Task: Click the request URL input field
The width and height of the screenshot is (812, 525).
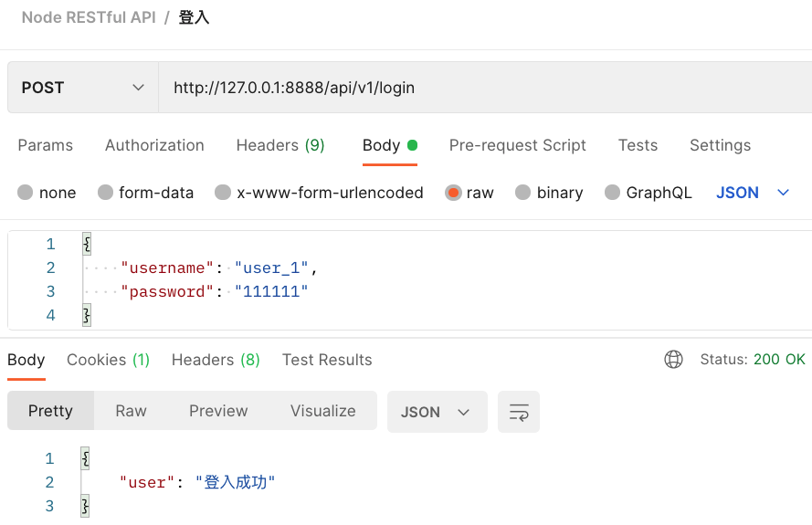Action: 485,88
